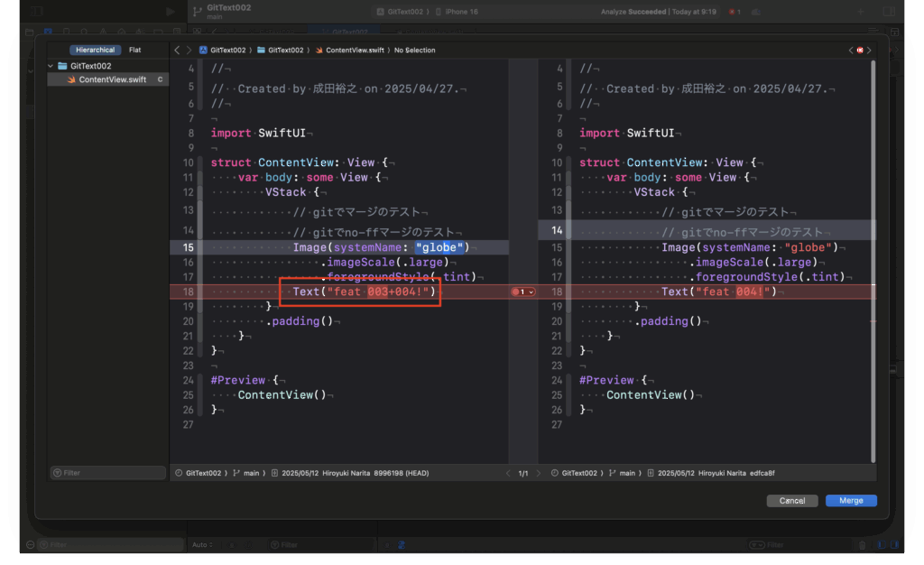This screenshot has width=924, height=565.
Task: Focus the sidebar Filter field in dialog
Action: point(108,473)
